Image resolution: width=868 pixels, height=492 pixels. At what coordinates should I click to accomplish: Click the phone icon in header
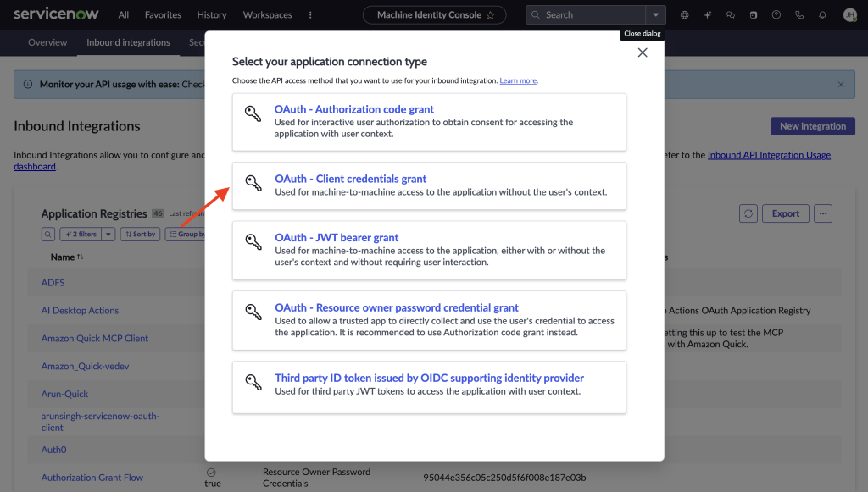799,15
